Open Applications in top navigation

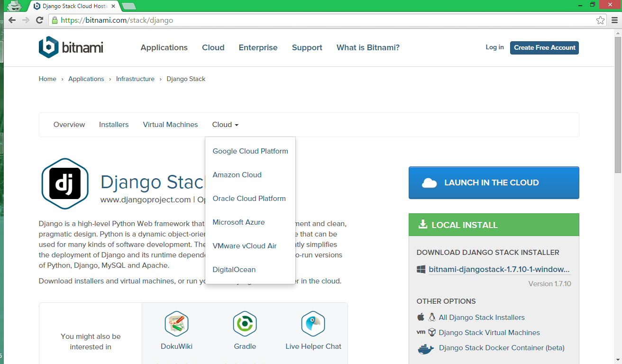164,48
